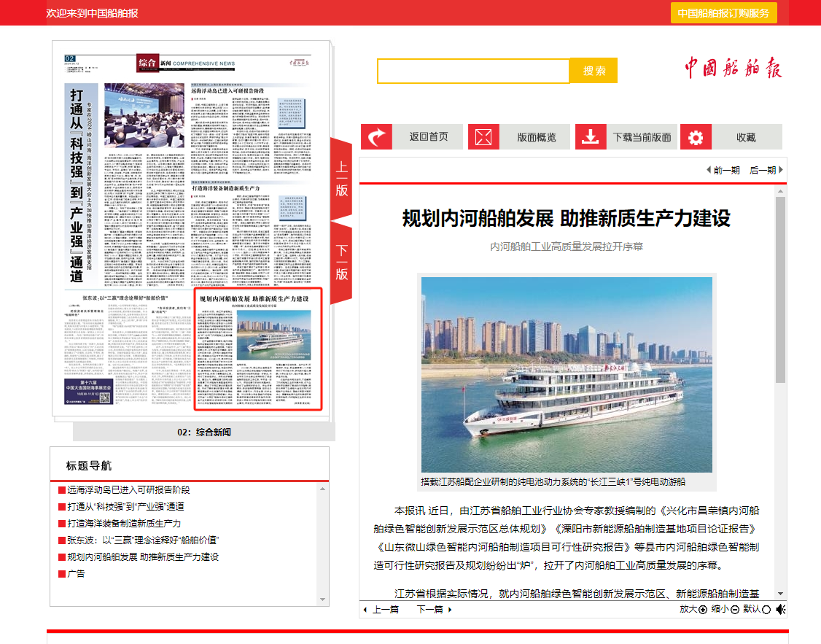Viewport: 821px width, 644px height.
Task: Open headline 打造海洋装备制造新质生产力
Action: (124, 524)
